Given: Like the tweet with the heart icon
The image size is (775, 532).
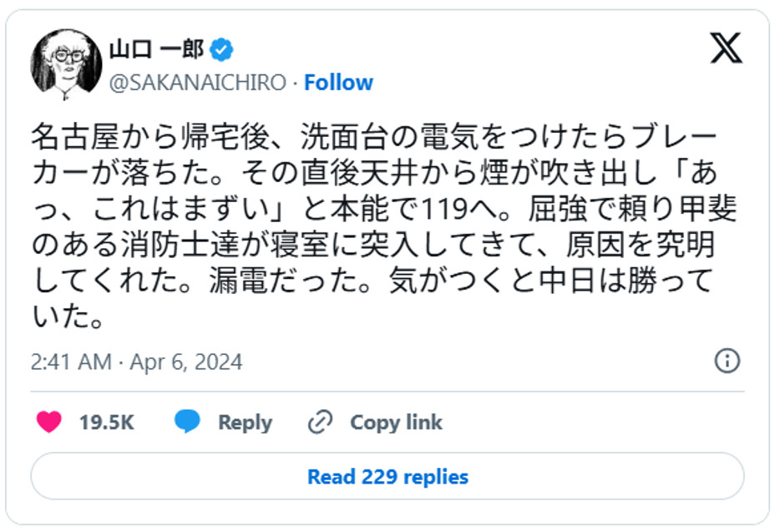Looking at the screenshot, I should (x=49, y=422).
